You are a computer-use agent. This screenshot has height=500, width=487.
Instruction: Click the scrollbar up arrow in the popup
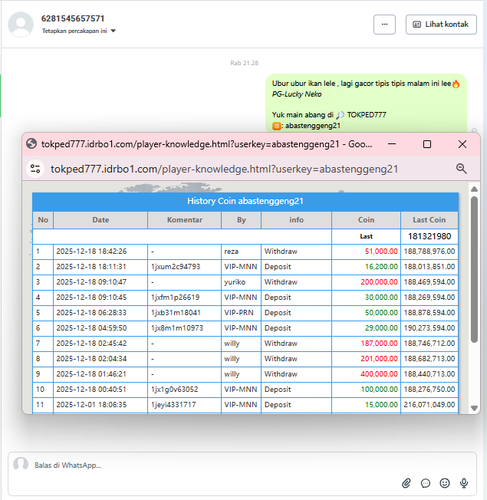click(474, 189)
